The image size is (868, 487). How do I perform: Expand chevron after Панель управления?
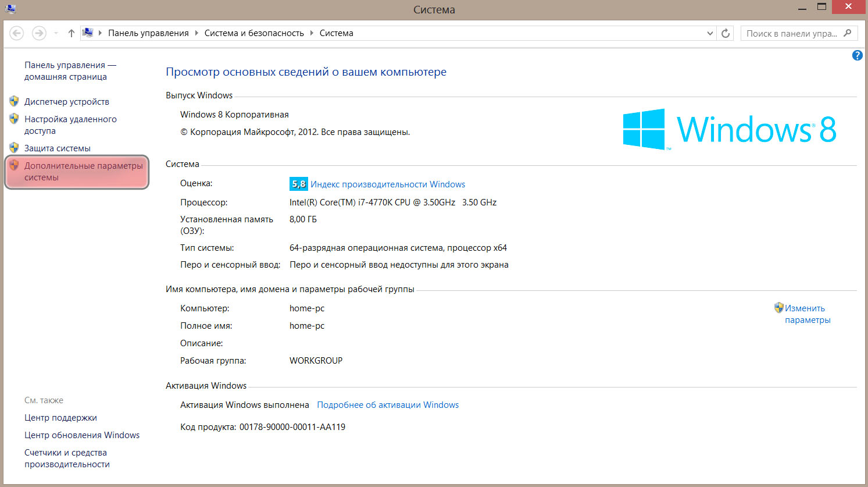pyautogui.click(x=197, y=33)
